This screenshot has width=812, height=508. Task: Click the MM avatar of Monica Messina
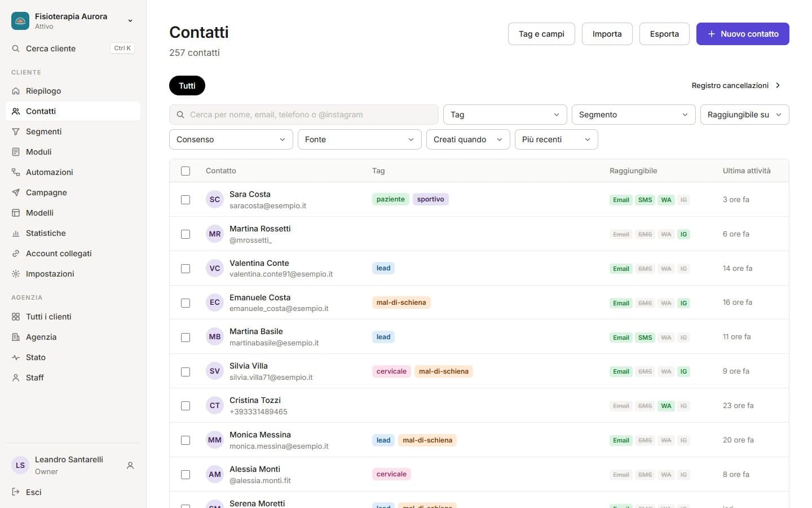pos(215,440)
